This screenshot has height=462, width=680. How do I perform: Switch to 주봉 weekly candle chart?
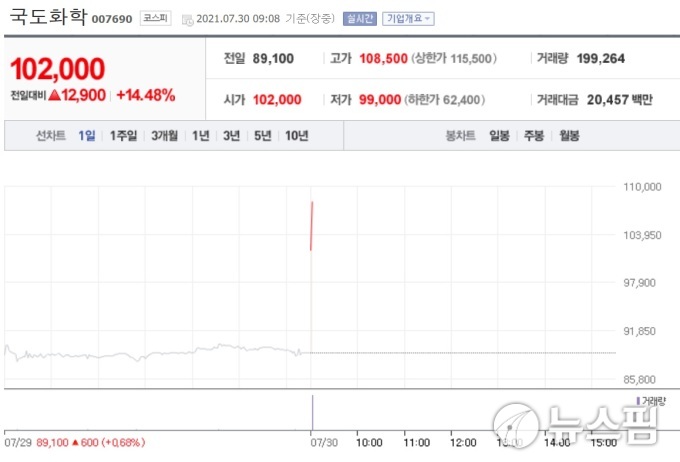click(534, 136)
